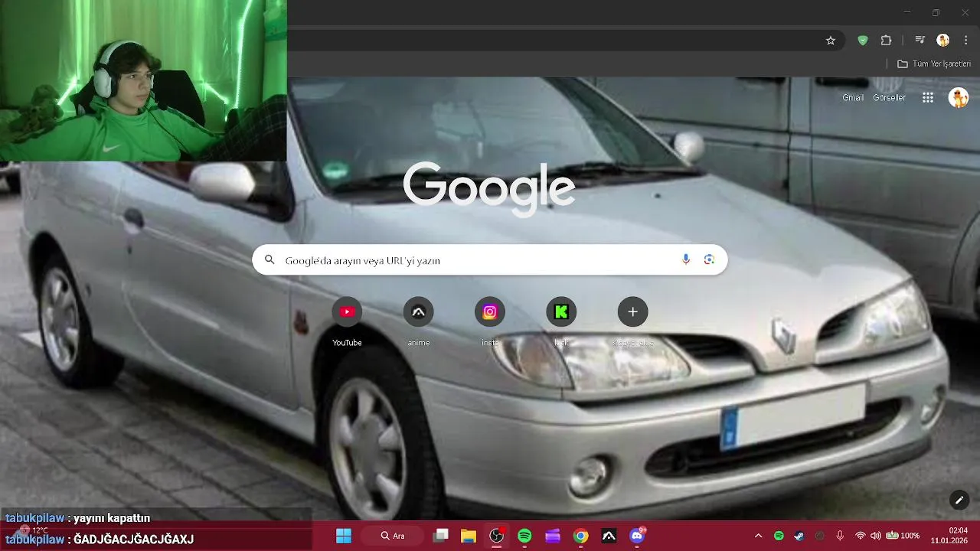The height and width of the screenshot is (551, 980).
Task: Customize Chrome with the pencil button
Action: click(x=959, y=500)
